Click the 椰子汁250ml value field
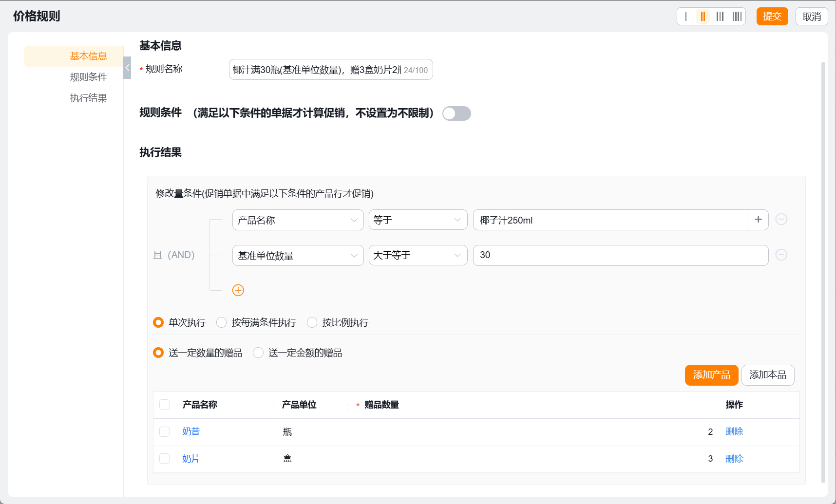The height and width of the screenshot is (504, 836). click(x=610, y=220)
